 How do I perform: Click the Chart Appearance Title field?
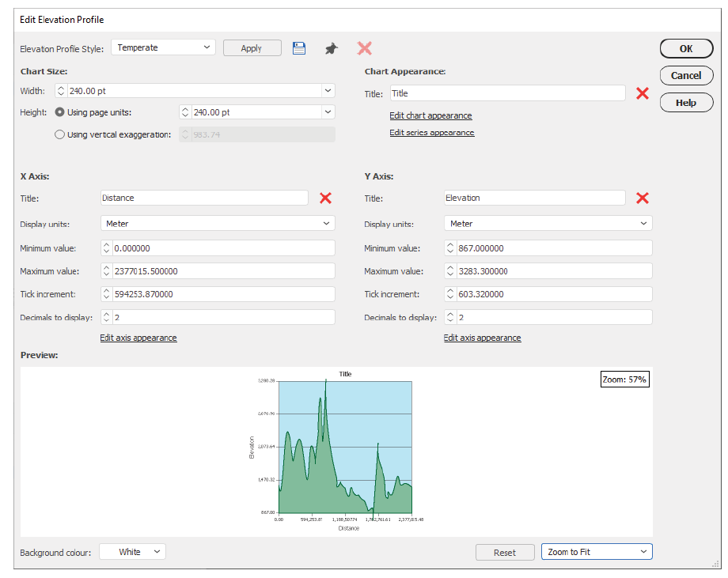(x=508, y=93)
